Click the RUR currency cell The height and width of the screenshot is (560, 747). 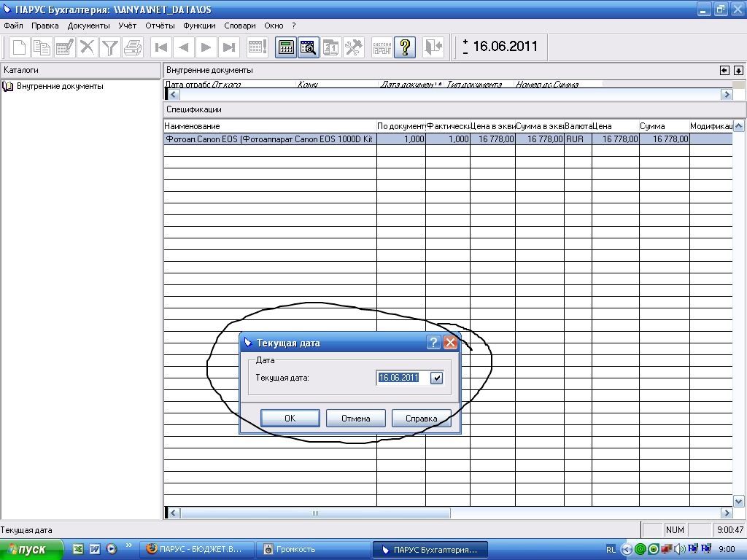pyautogui.click(x=578, y=139)
